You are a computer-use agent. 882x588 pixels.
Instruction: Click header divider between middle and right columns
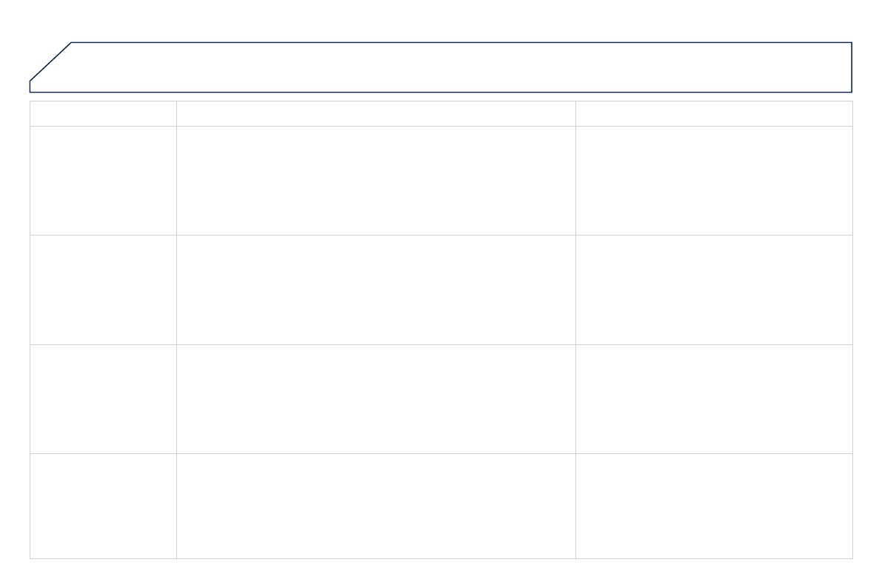pyautogui.click(x=575, y=113)
